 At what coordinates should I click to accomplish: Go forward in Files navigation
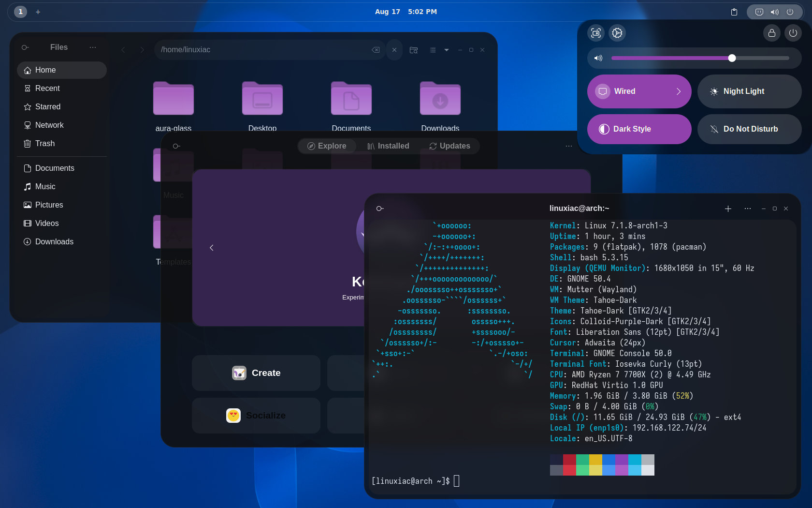[x=142, y=50]
